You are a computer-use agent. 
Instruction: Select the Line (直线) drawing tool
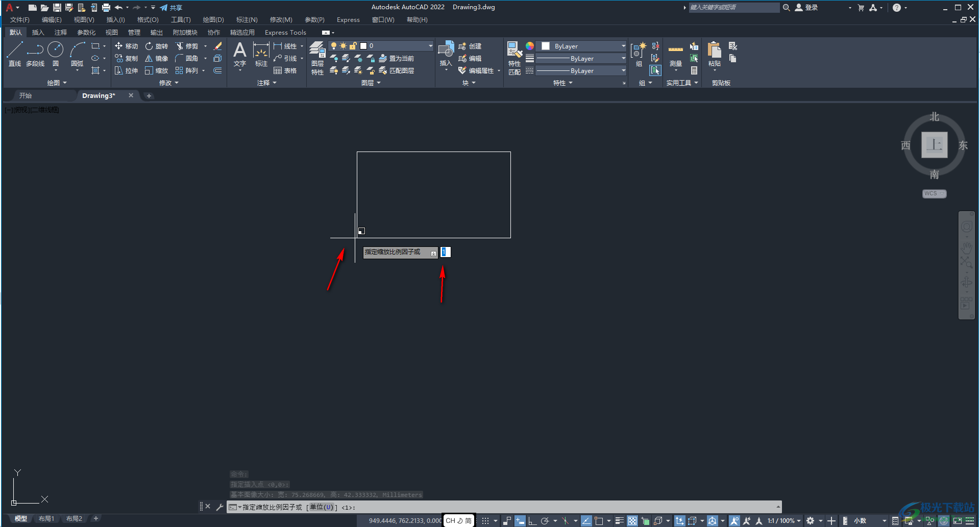tap(14, 54)
